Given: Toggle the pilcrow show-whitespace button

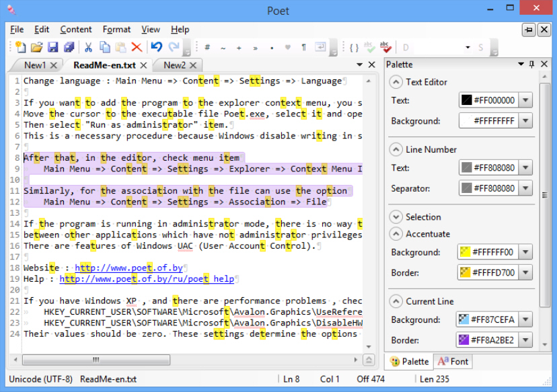Looking at the screenshot, I should click(x=303, y=47).
